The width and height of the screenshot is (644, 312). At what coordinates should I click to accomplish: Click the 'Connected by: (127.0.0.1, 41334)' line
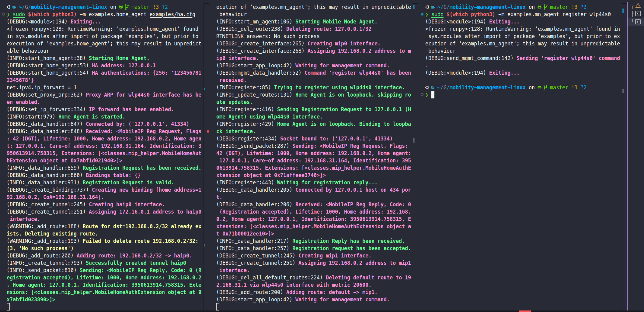point(98,124)
